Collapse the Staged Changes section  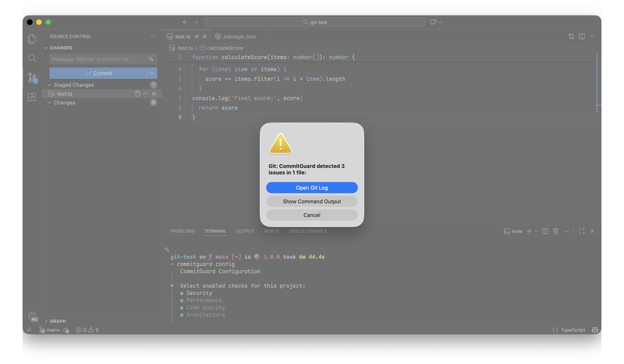click(49, 85)
